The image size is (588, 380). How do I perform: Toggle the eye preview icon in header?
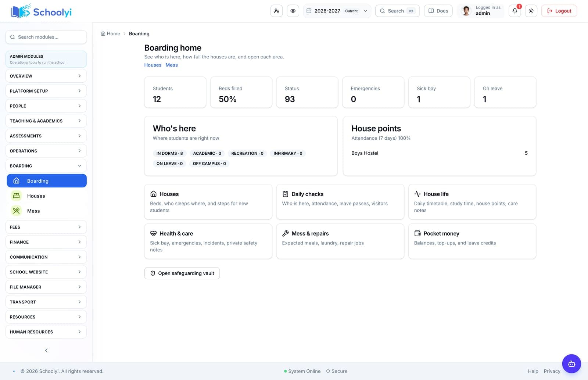(x=293, y=11)
